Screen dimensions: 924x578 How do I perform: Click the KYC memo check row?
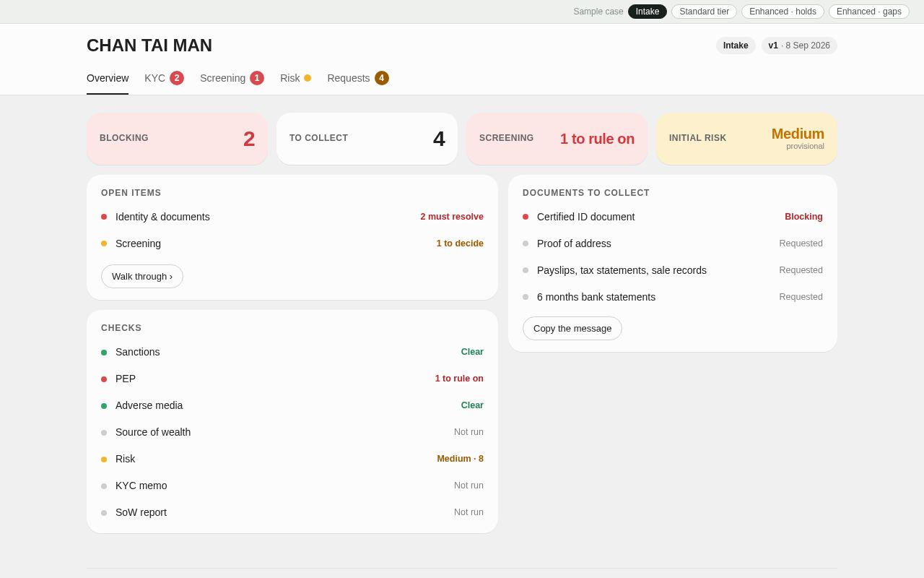click(292, 486)
